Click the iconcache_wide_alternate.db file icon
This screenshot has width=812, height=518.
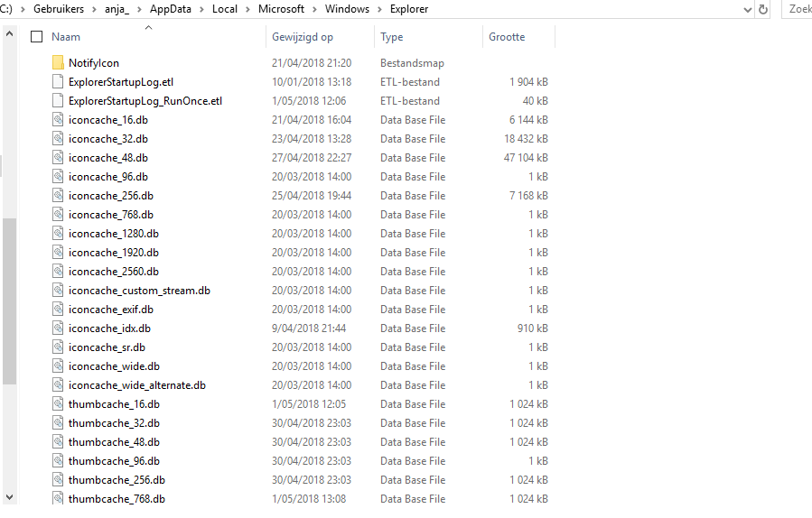[58, 385]
